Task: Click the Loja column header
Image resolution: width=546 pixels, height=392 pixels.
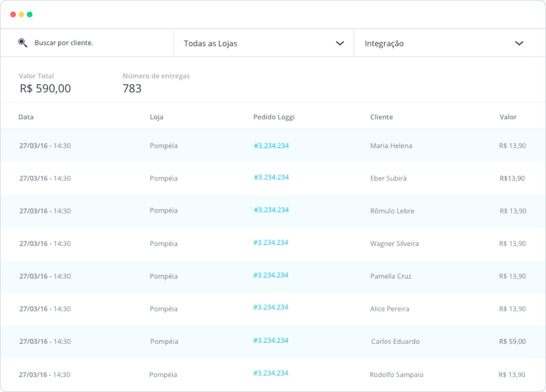Action: (x=156, y=117)
